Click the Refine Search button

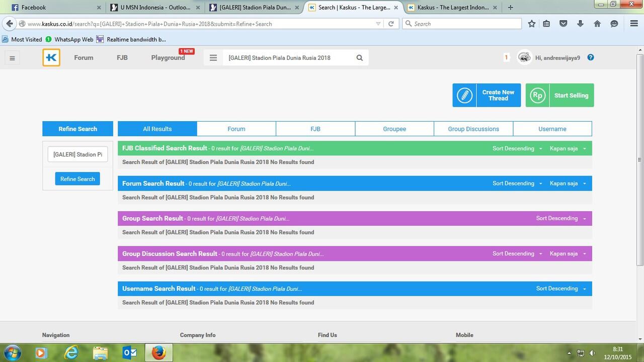coord(77,179)
